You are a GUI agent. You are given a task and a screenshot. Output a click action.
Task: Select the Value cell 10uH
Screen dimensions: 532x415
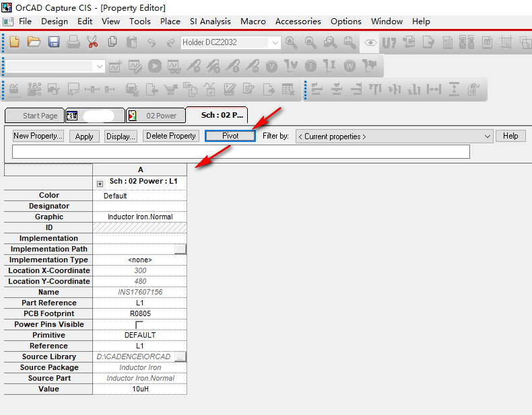coord(140,389)
